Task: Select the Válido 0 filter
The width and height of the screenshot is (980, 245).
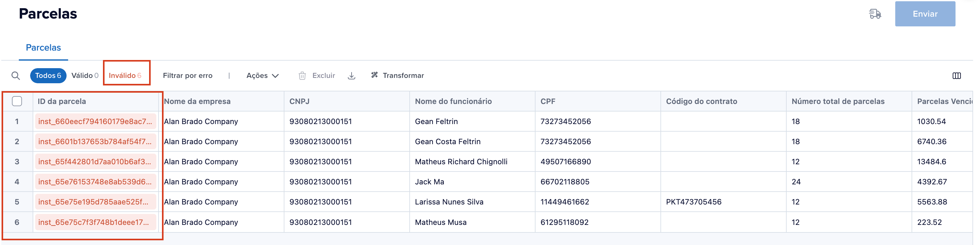Action: pyautogui.click(x=85, y=76)
